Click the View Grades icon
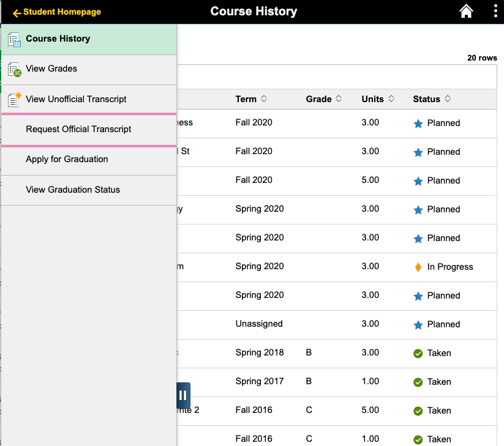Screen dimensions: 504x446 pyautogui.click(x=14, y=70)
